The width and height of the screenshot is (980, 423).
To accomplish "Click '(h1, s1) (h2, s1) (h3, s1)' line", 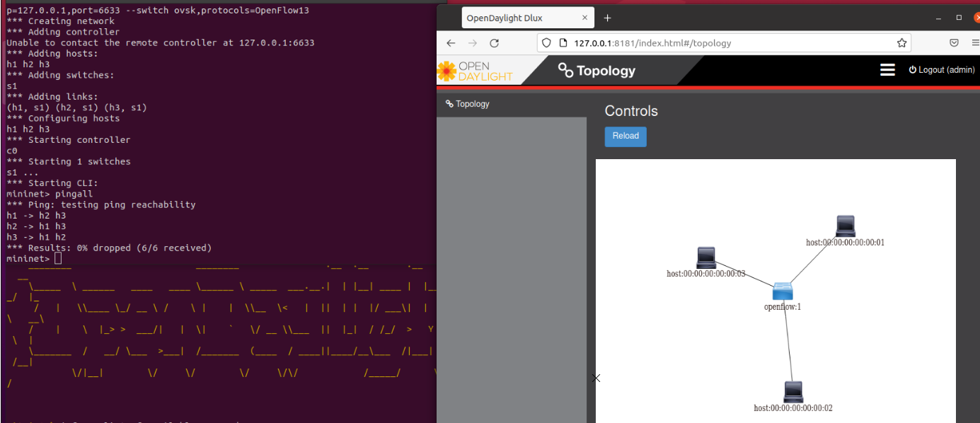I will pyautogui.click(x=76, y=108).
